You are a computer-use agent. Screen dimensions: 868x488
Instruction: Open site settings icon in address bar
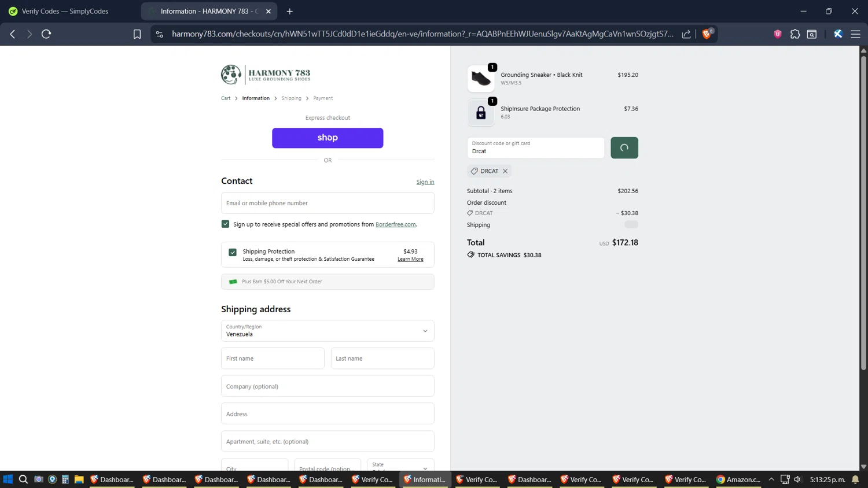(x=160, y=34)
